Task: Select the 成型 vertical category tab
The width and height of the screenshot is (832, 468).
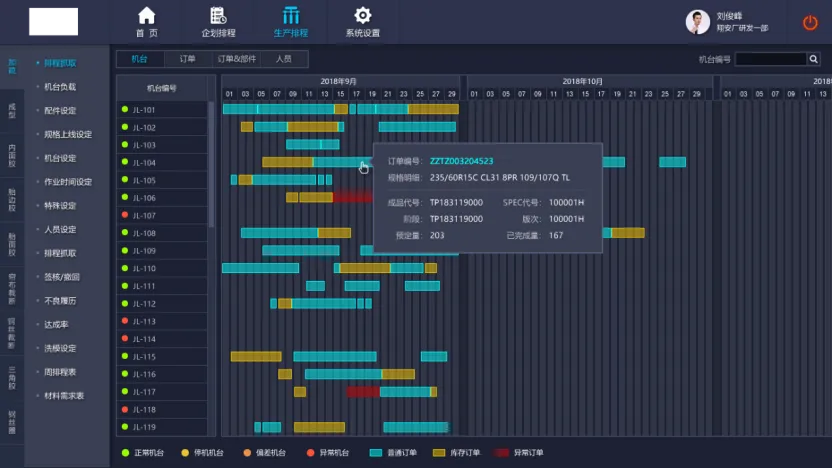Action: point(12,109)
